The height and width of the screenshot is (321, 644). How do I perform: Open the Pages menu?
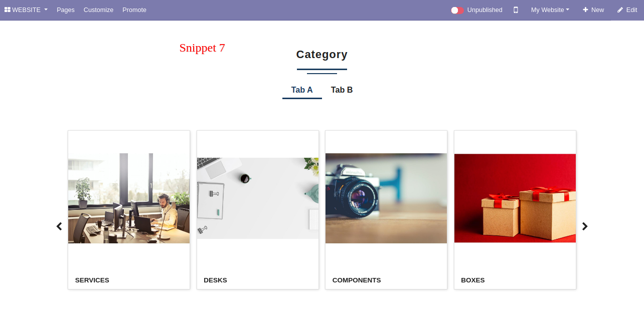(66, 10)
